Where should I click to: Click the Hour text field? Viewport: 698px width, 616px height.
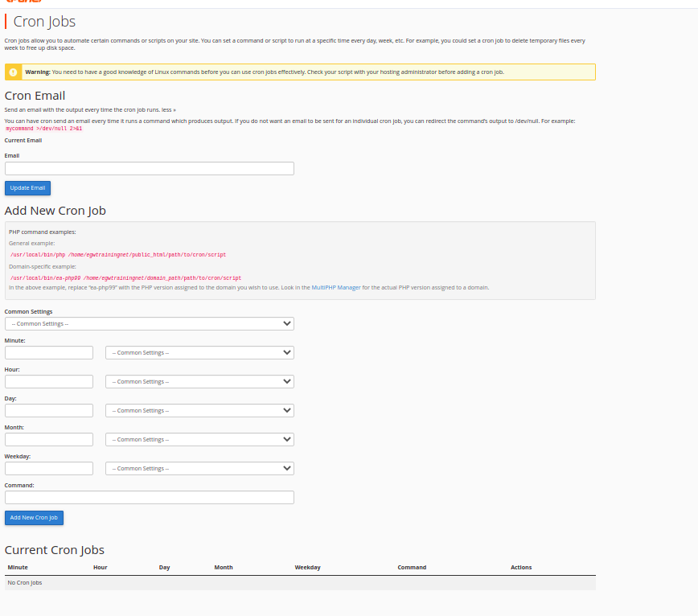click(x=49, y=381)
